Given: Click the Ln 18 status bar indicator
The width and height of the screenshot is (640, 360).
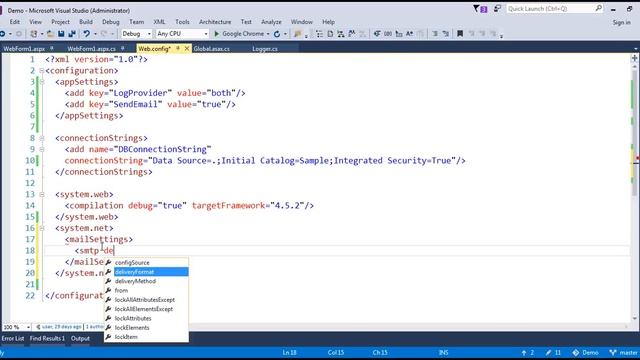Looking at the screenshot, I should tap(289, 353).
